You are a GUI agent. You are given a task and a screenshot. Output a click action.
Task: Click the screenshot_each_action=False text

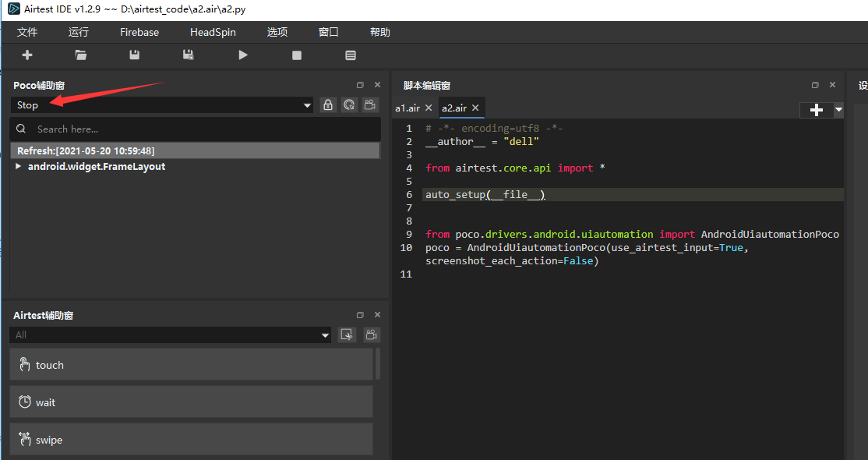point(512,261)
